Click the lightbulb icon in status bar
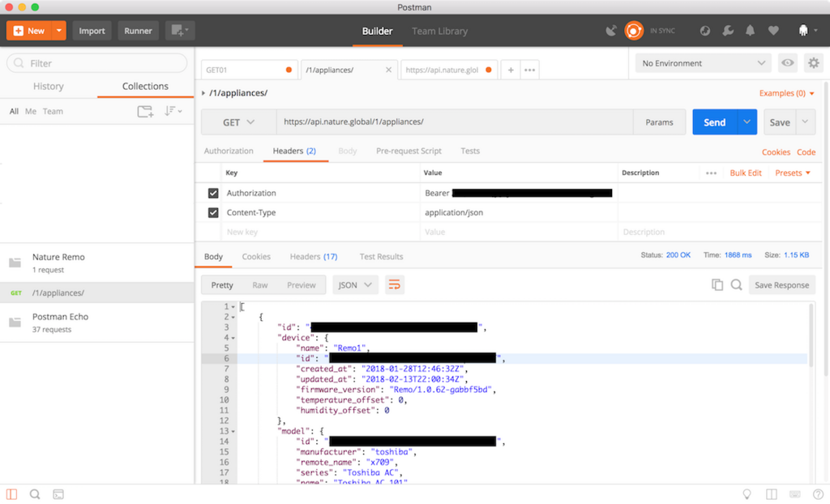Image resolution: width=830 pixels, height=504 pixels. (747, 494)
